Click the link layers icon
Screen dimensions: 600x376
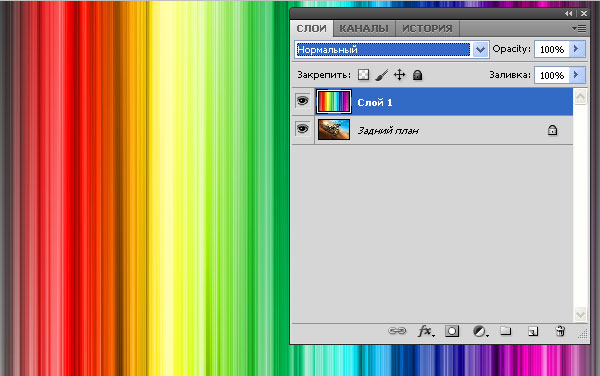click(397, 331)
